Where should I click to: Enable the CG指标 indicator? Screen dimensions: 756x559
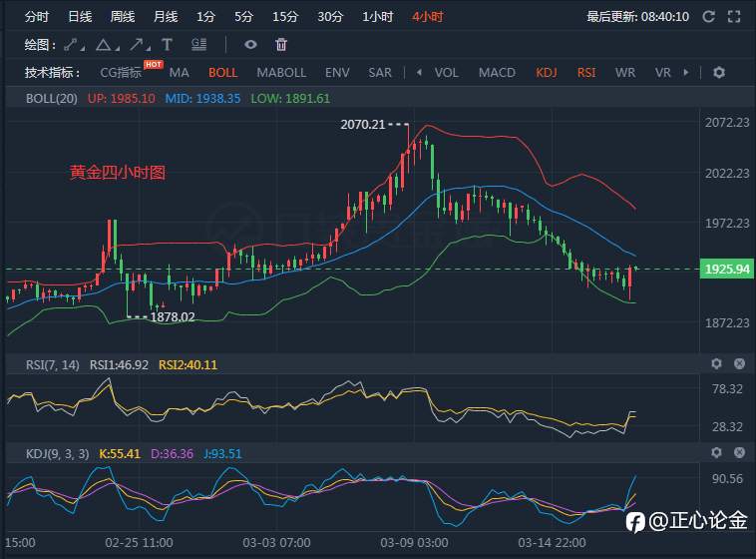(x=121, y=73)
